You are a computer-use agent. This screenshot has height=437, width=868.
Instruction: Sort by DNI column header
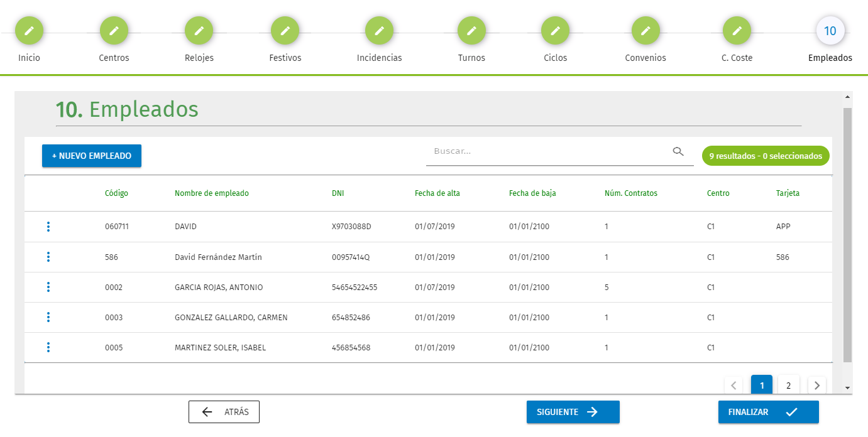click(338, 193)
